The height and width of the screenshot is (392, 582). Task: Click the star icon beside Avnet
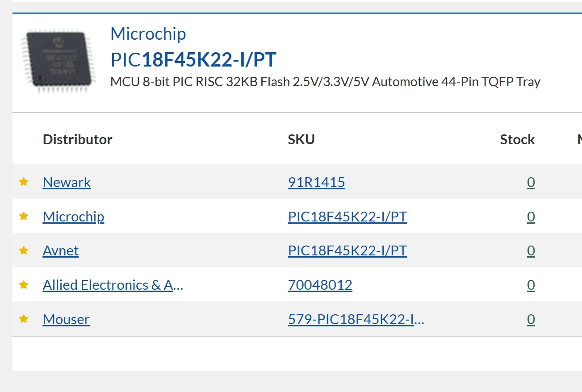tap(24, 250)
